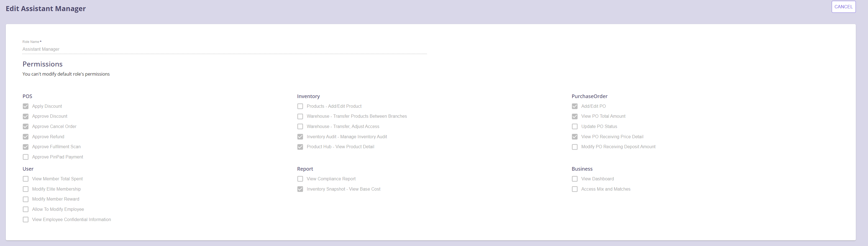Click the POS section title
The width and height of the screenshot is (868, 246).
click(27, 96)
